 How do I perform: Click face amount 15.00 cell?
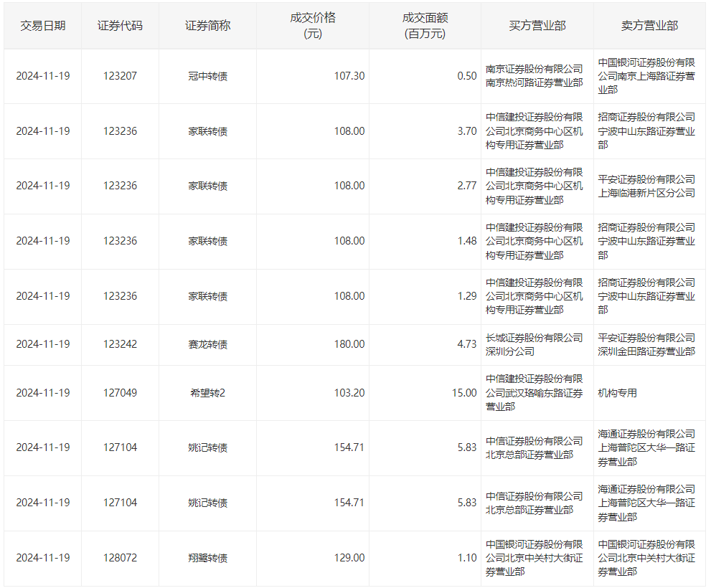click(464, 393)
